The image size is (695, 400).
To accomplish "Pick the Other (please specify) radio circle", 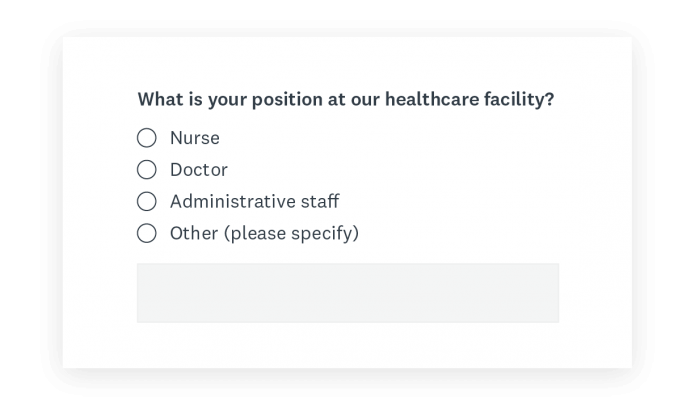I will click(x=147, y=234).
